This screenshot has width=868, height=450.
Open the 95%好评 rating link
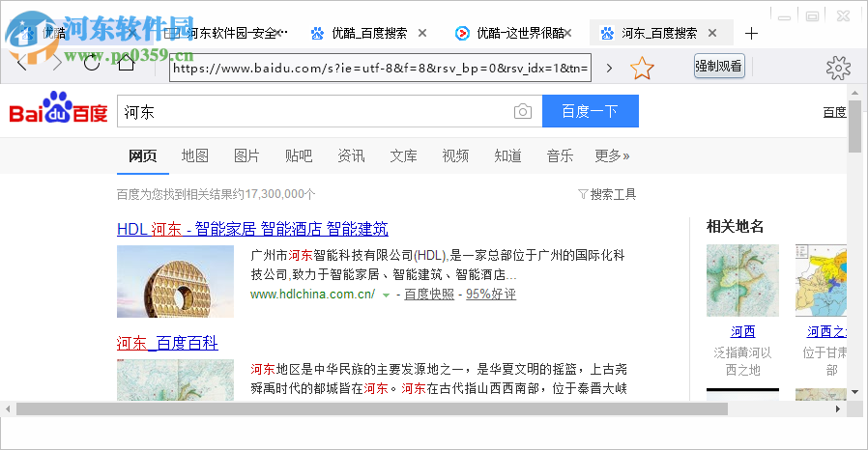click(491, 295)
